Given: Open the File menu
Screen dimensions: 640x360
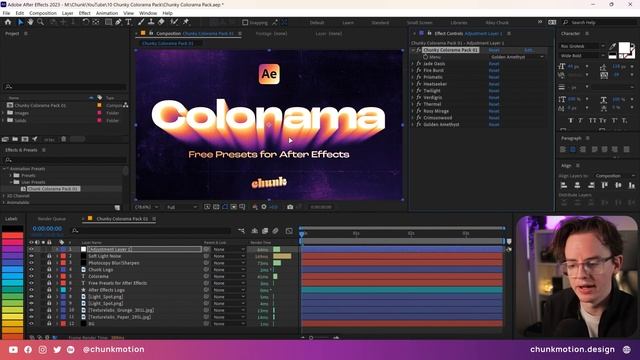Looking at the screenshot, I should [6, 13].
